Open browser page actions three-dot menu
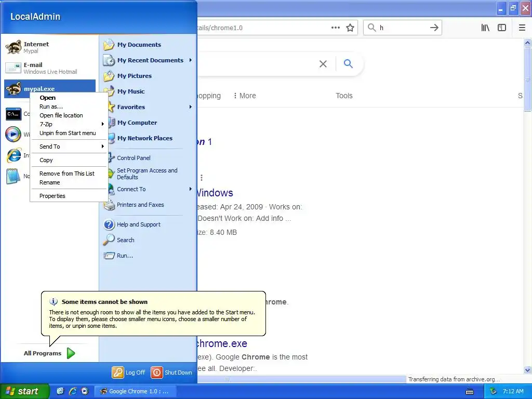 pyautogui.click(x=336, y=28)
